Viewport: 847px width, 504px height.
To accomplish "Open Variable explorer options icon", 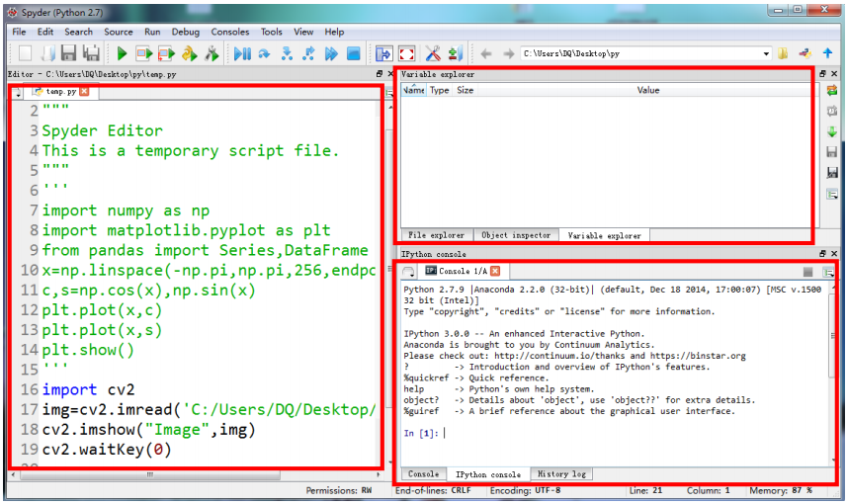I will 832,194.
